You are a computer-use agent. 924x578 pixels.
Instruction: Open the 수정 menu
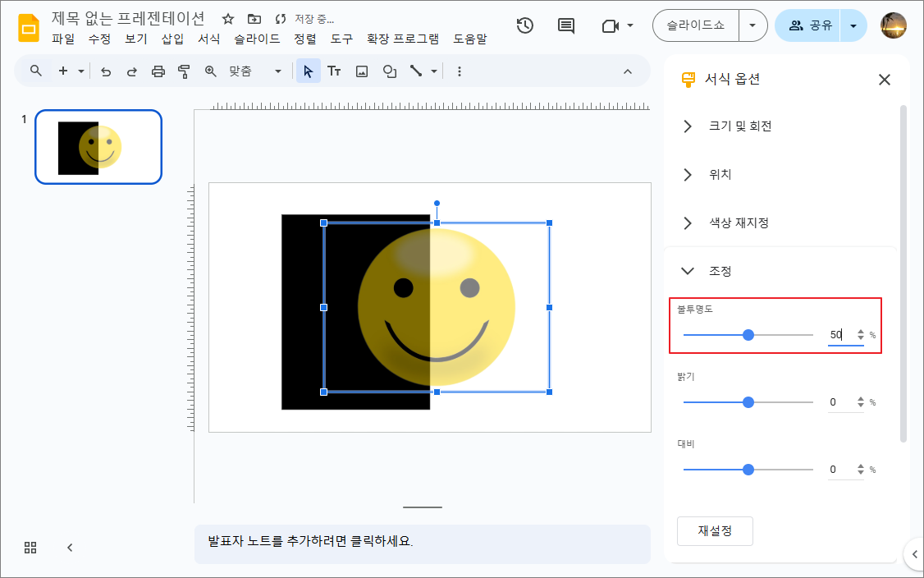[99, 39]
